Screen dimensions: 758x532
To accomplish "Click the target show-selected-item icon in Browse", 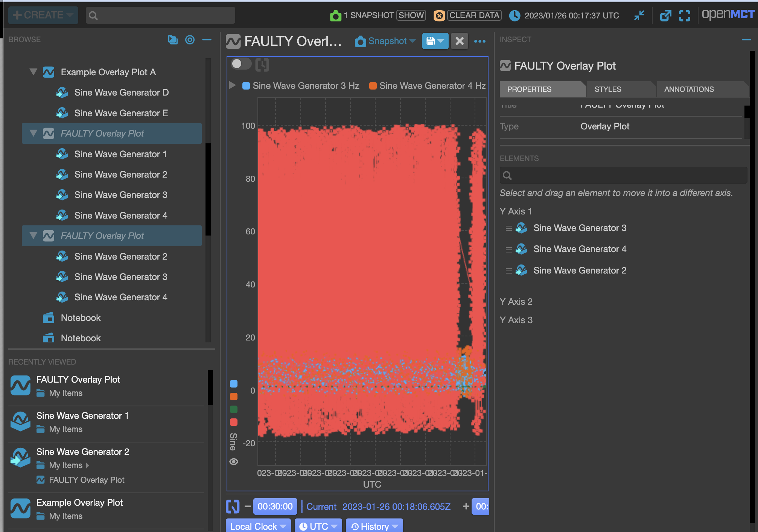I will [190, 40].
